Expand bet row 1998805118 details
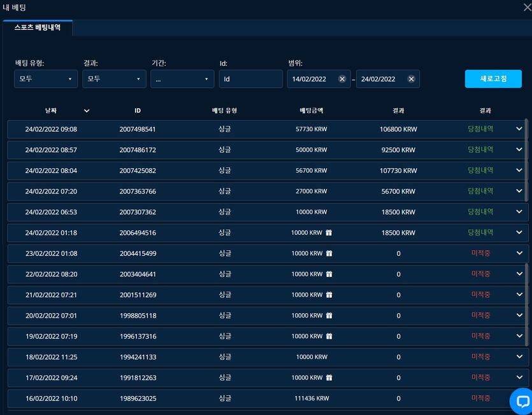The width and height of the screenshot is (532, 415). 519,315
